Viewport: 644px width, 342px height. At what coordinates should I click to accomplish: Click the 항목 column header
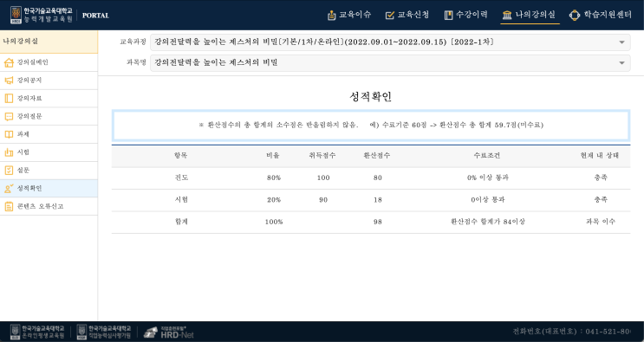coord(180,156)
